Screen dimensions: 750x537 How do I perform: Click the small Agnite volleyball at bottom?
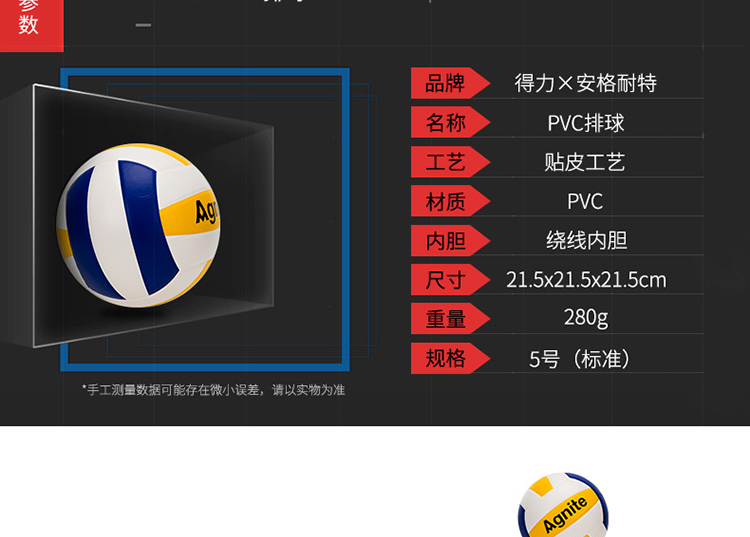565,508
